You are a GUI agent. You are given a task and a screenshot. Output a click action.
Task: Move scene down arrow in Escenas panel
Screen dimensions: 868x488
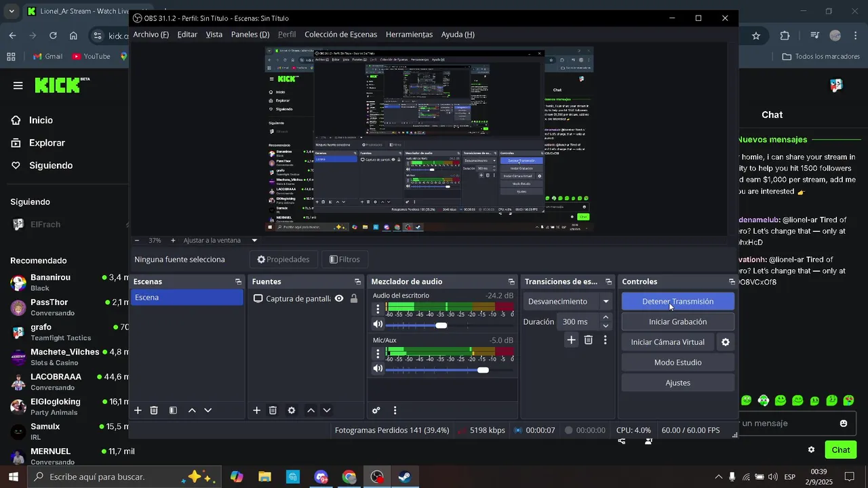(208, 410)
